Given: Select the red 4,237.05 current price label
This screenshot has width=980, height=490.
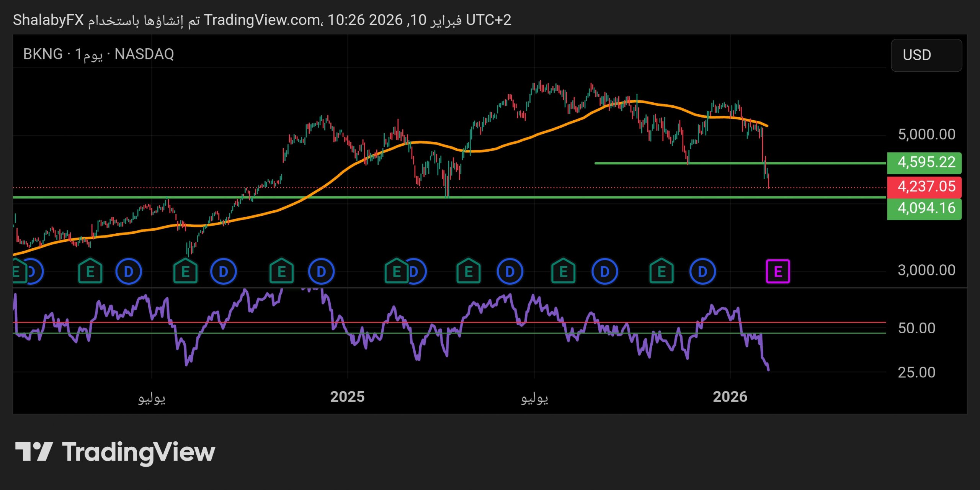Looking at the screenshot, I should (x=924, y=187).
